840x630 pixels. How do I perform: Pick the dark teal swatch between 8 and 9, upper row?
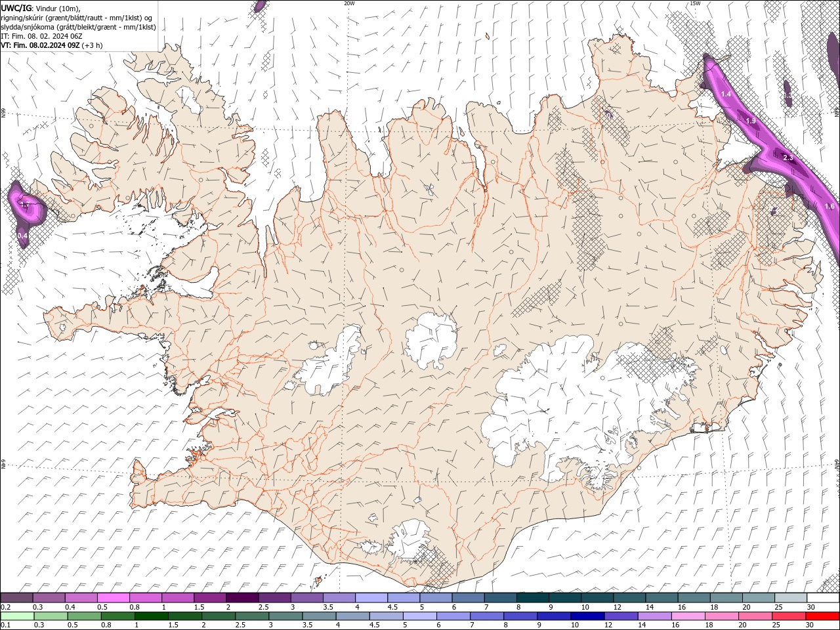(x=533, y=598)
